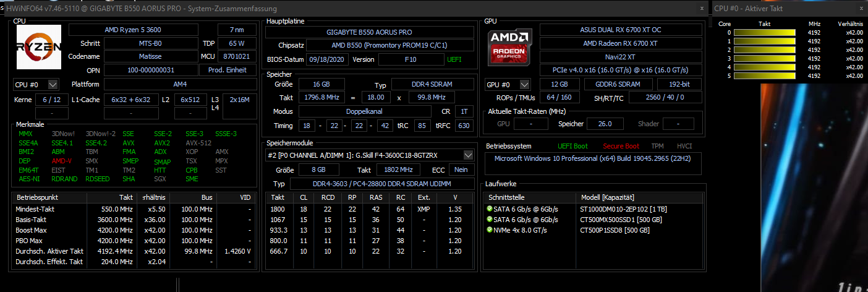
Task: Click the Kerne value 6 / 12
Action: tap(51, 100)
